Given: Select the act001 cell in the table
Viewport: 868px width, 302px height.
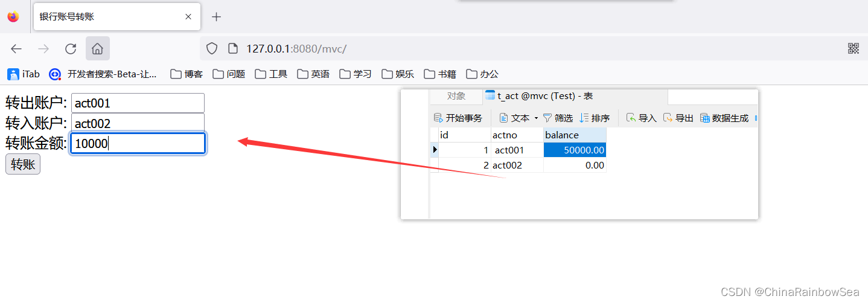Looking at the screenshot, I should coord(517,150).
